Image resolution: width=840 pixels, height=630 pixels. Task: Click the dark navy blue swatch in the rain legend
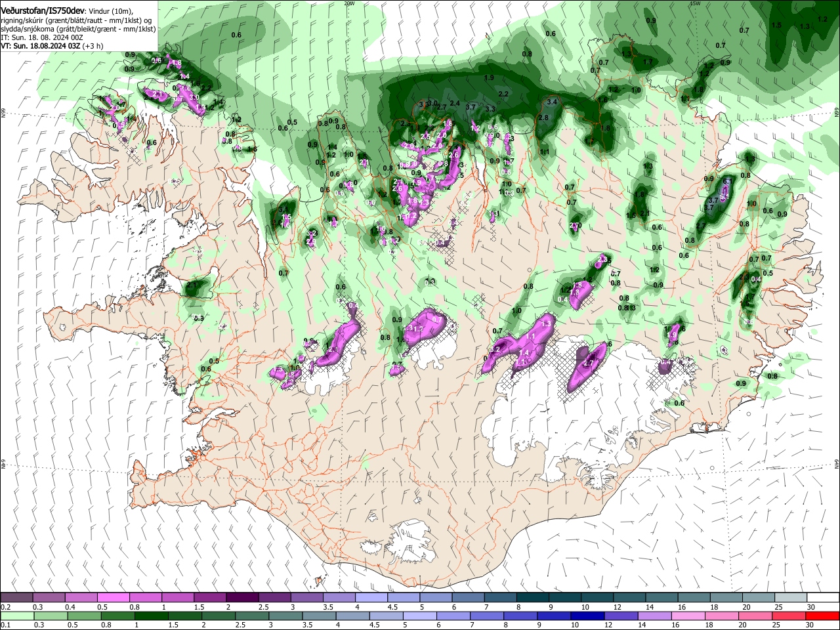pos(586,616)
